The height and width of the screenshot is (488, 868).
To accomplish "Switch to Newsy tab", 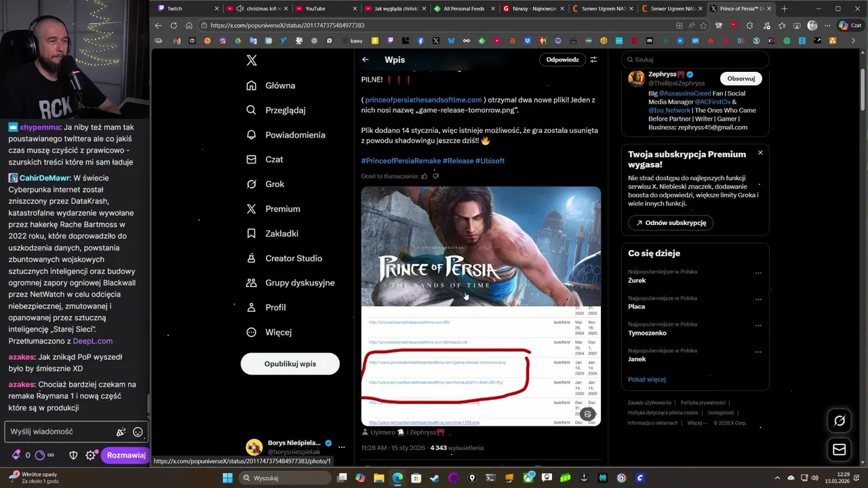I will [534, 8].
